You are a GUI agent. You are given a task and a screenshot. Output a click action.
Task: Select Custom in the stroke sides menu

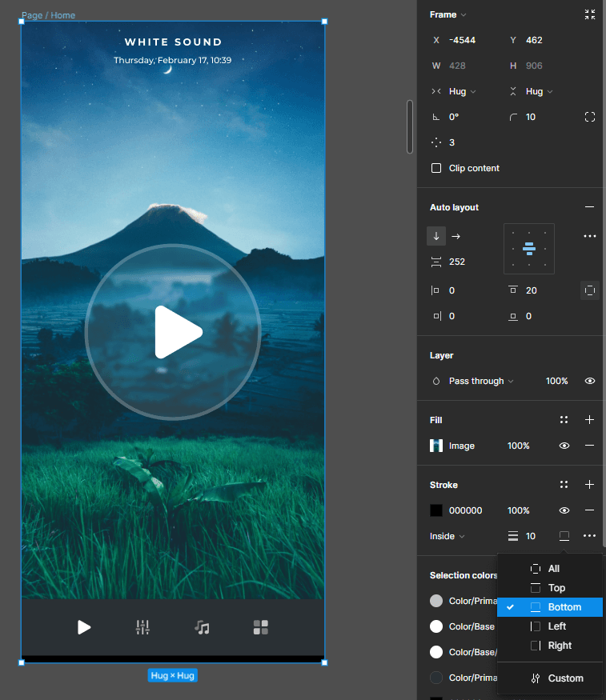(x=565, y=678)
